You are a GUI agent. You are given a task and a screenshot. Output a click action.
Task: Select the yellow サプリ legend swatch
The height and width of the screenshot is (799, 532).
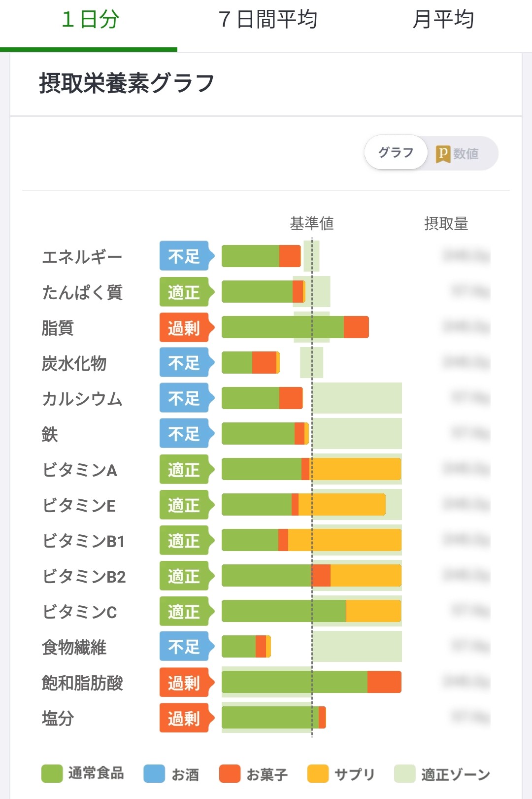click(x=318, y=774)
